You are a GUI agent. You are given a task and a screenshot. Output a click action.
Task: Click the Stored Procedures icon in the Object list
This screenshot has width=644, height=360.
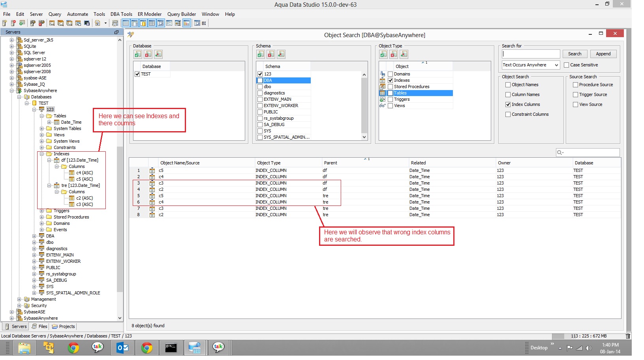coord(382,87)
